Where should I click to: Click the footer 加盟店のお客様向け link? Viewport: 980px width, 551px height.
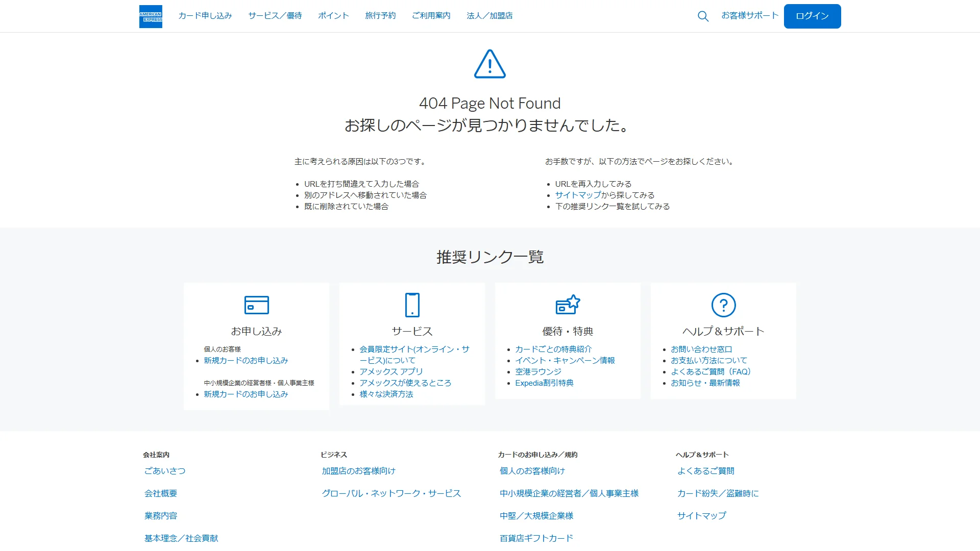359,471
